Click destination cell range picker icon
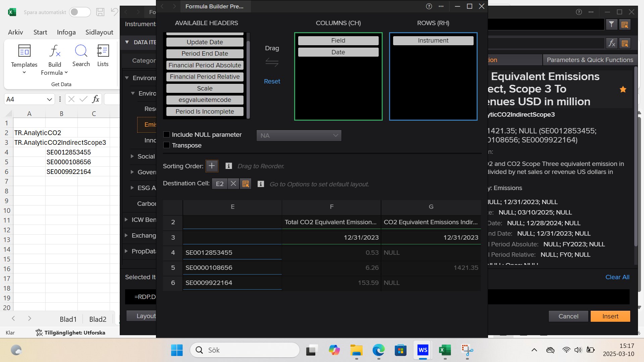This screenshot has height=362, width=644. [x=246, y=184]
